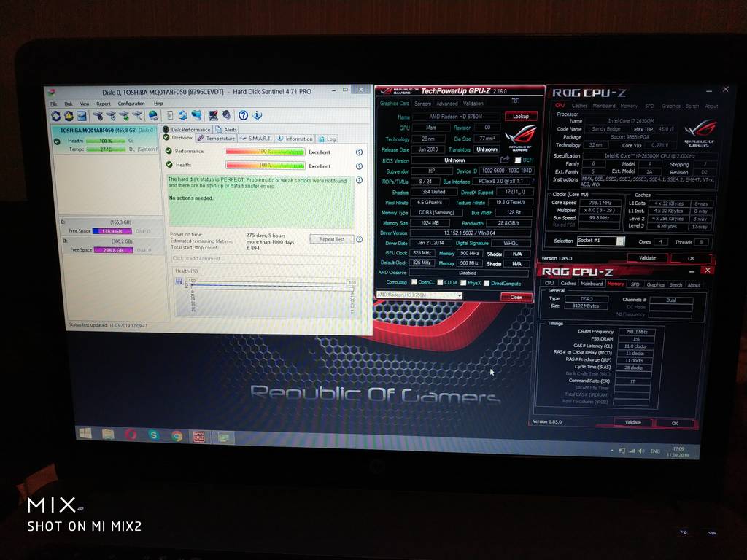Click the help icon beside Performance Excellent
Viewport: 747px width, 560px height.
(x=359, y=152)
